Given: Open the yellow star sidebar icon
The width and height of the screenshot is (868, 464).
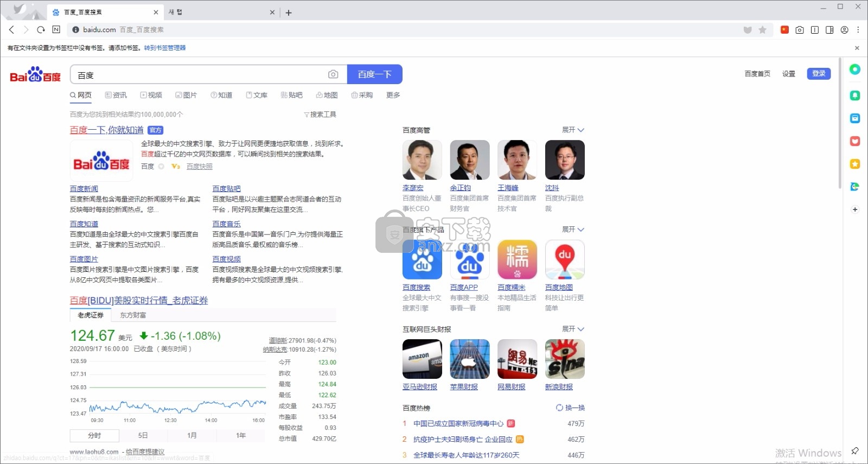Looking at the screenshot, I should click(x=855, y=164).
